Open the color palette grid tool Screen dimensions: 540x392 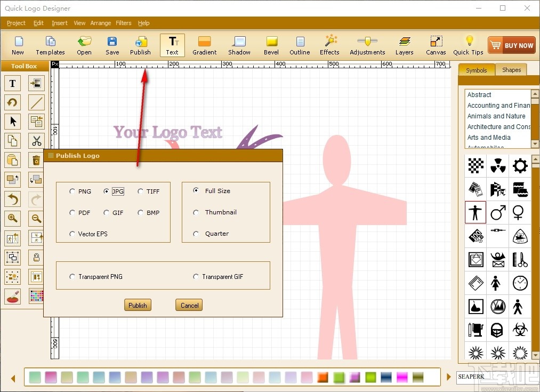coord(36,296)
